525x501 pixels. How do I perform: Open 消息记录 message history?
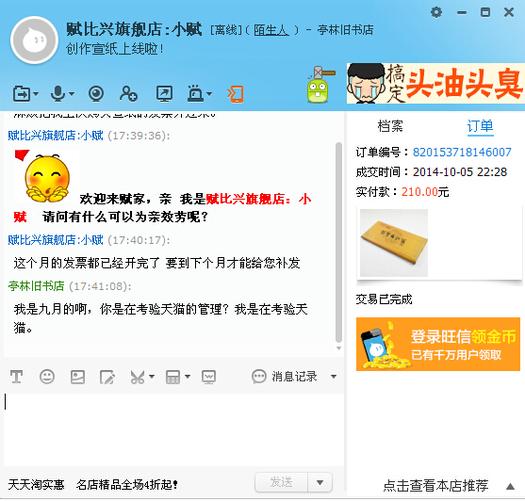pyautogui.click(x=284, y=376)
